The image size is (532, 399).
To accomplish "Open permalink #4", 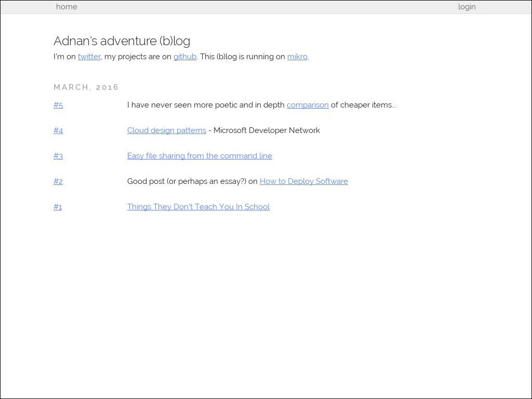I will coord(58,130).
